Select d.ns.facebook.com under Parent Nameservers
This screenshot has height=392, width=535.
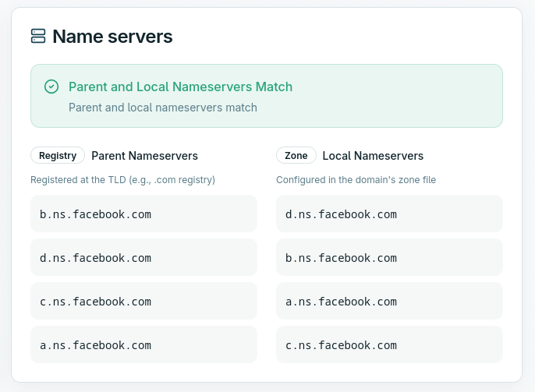(x=95, y=257)
